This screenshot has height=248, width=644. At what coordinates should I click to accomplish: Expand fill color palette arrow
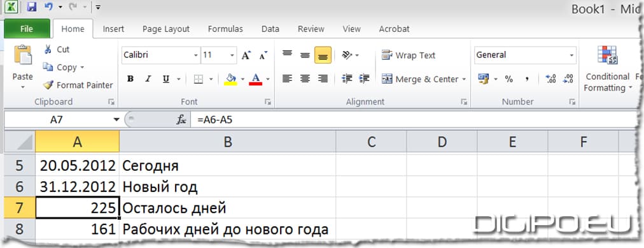[242, 80]
